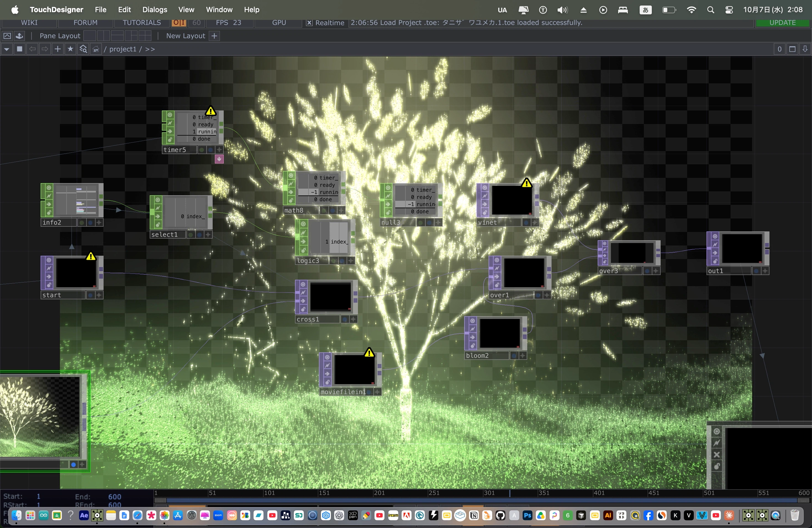Viewport: 812px width, 528px height.
Task: Open the Window menu
Action: [x=219, y=10]
